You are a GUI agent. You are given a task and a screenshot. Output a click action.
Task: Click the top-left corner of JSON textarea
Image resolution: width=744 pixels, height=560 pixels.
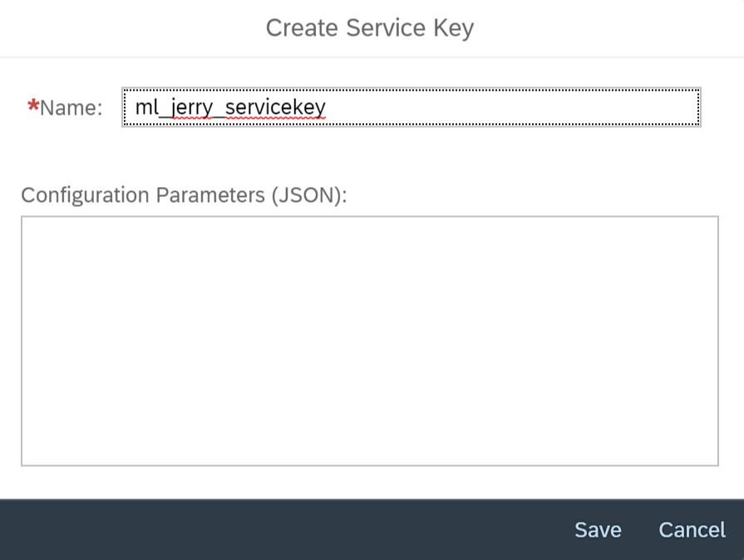28,223
